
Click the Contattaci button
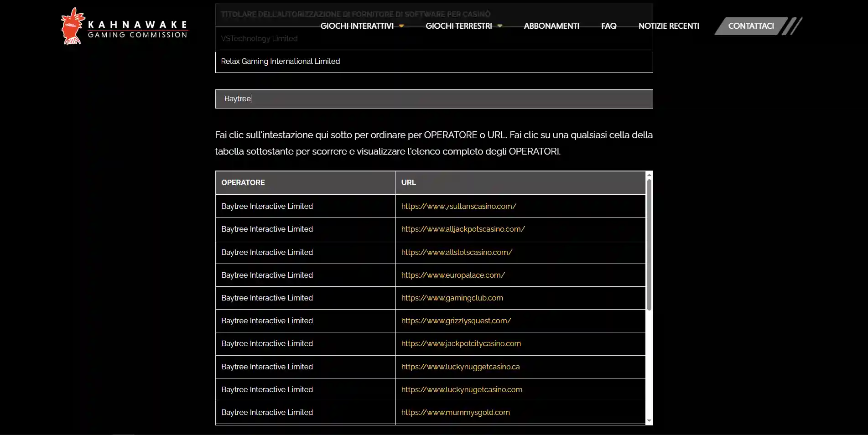[751, 26]
